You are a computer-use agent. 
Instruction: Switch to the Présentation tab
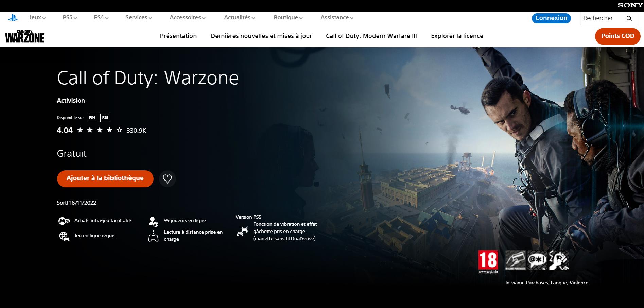point(178,36)
